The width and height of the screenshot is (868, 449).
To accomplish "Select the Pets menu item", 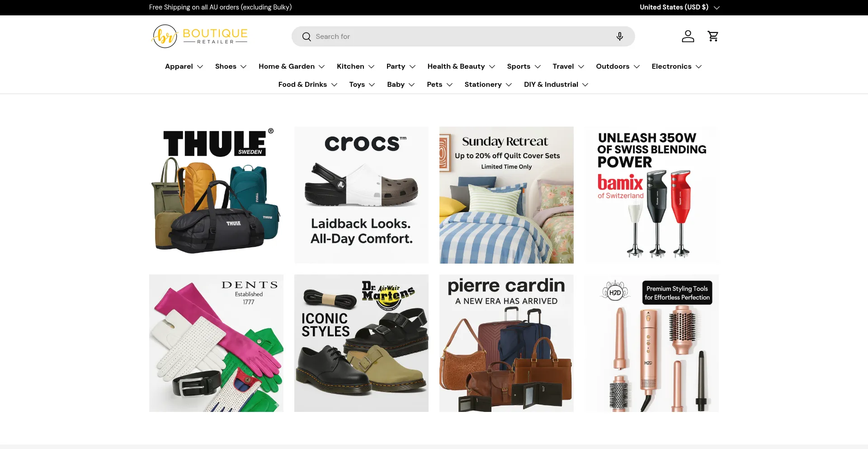I will point(439,85).
